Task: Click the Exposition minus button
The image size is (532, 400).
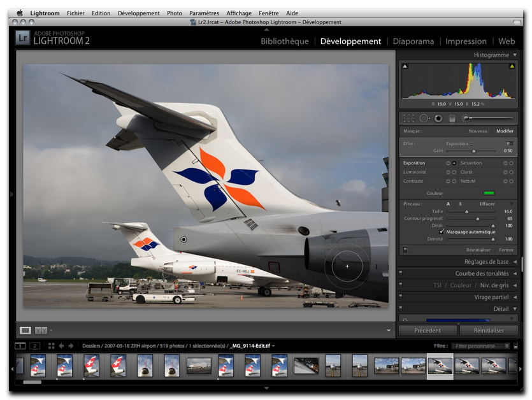Action: [x=448, y=163]
